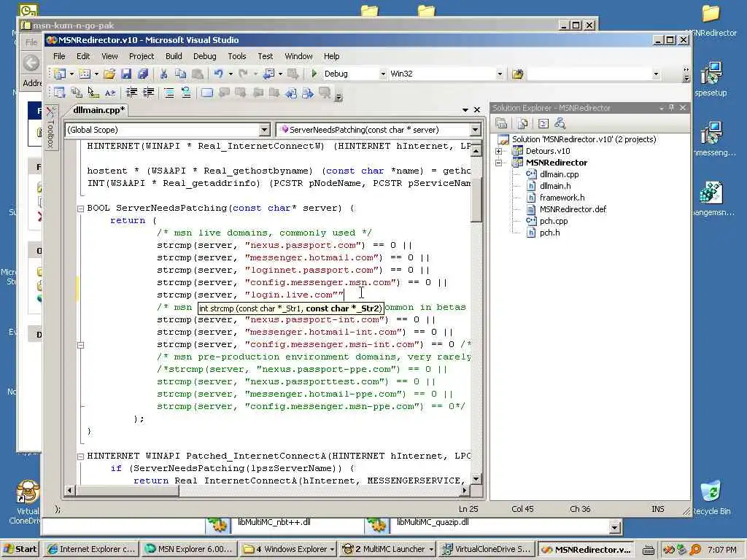Open the active files list arrow
The width and height of the screenshot is (747, 560).
click(465, 110)
